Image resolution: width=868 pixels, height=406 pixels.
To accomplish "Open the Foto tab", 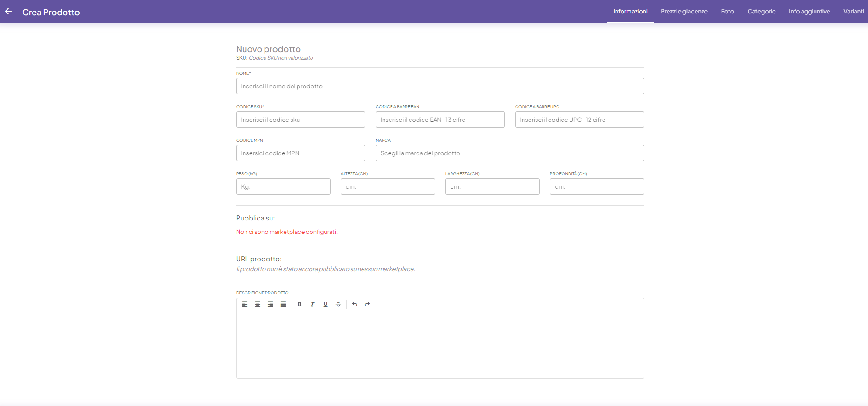I will [x=728, y=12].
